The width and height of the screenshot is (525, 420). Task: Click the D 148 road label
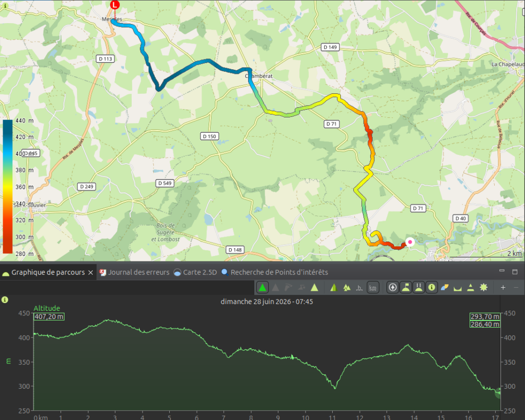click(235, 250)
